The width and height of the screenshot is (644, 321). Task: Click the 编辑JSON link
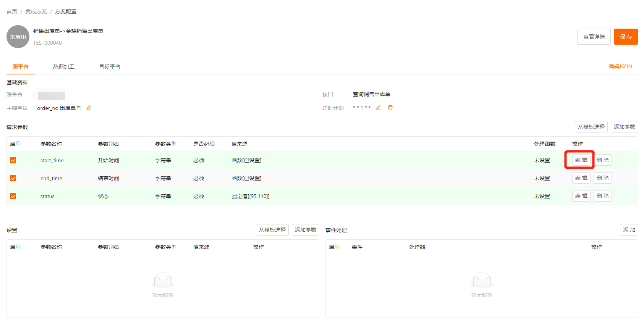click(x=620, y=66)
